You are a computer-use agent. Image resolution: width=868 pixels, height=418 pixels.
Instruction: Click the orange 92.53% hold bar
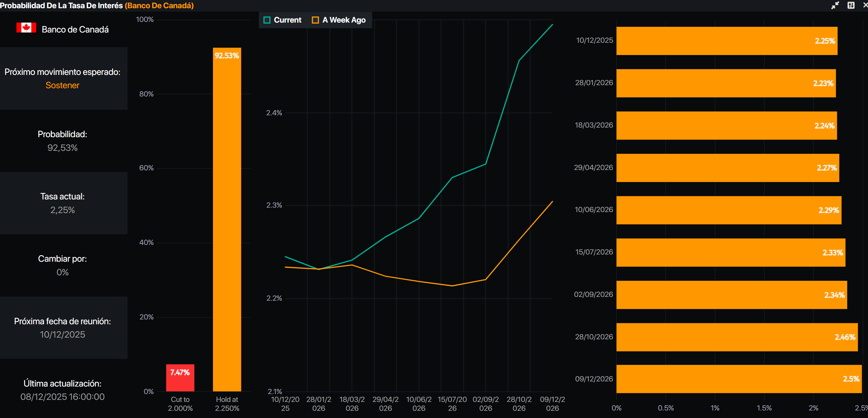point(227,219)
